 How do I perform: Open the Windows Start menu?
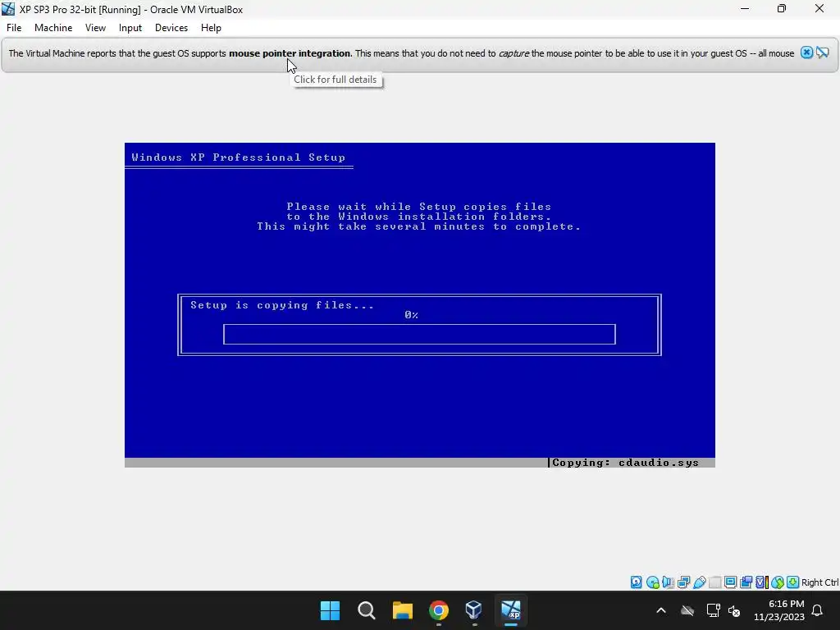[330, 610]
